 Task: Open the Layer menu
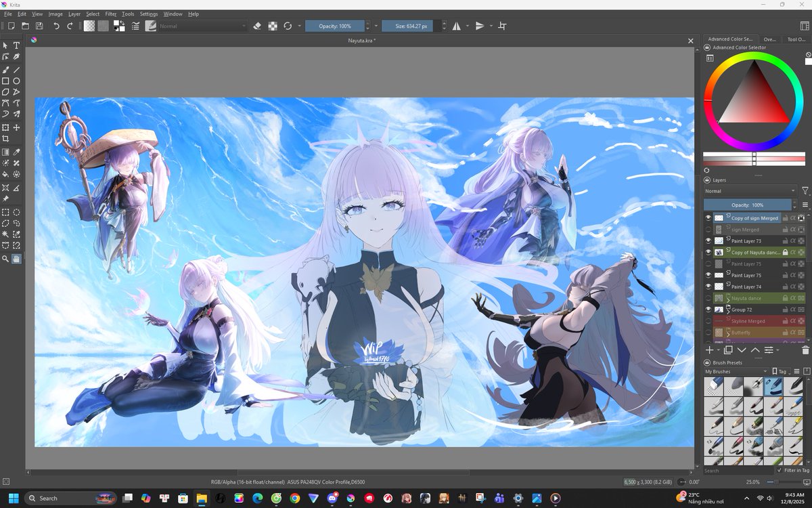click(74, 14)
